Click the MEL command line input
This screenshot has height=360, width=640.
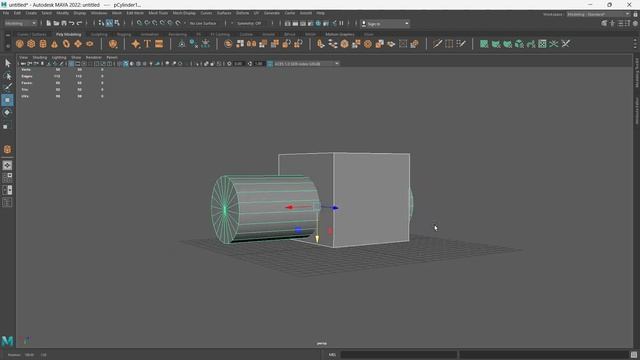tap(399, 355)
